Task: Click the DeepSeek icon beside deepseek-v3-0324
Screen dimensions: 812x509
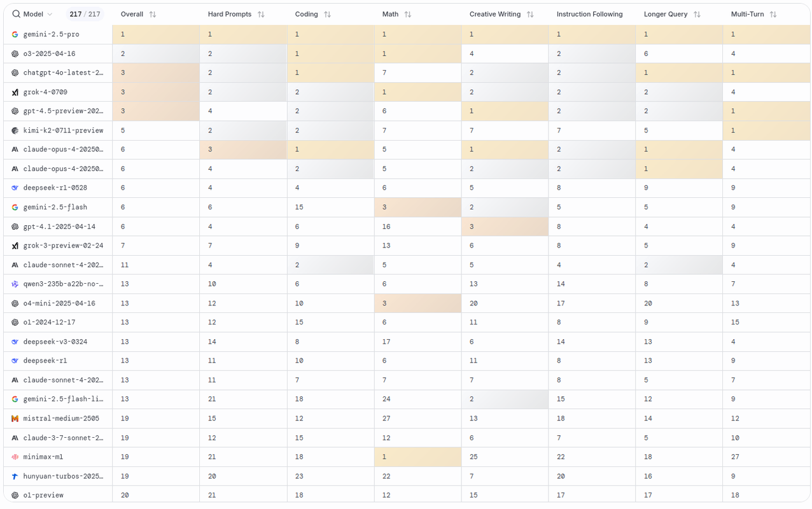Action: pos(15,342)
